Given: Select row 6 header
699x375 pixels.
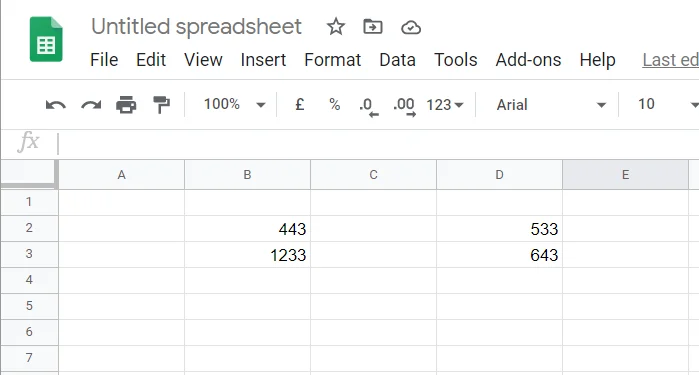Looking at the screenshot, I should pos(29,332).
